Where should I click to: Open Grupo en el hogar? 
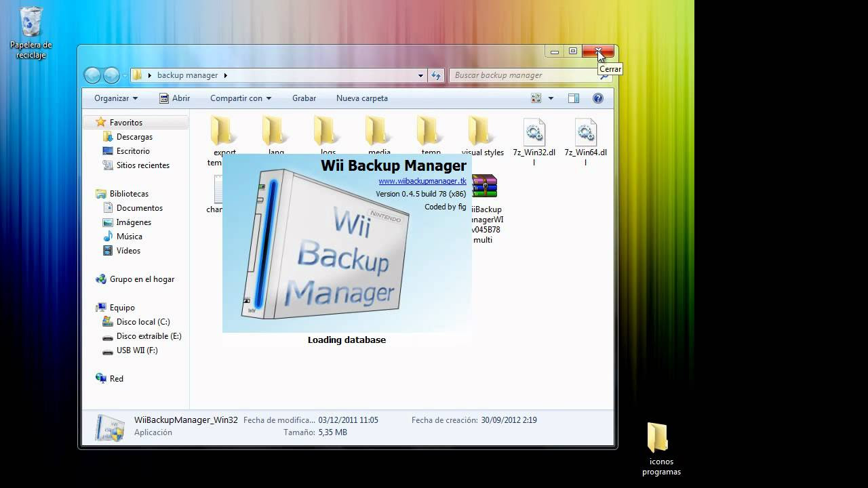[142, 279]
